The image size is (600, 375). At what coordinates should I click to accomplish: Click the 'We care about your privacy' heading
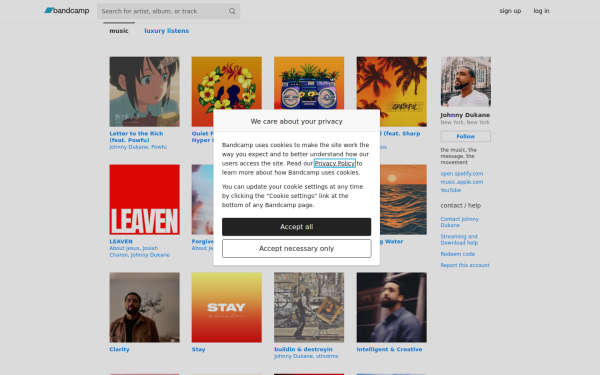tap(297, 121)
